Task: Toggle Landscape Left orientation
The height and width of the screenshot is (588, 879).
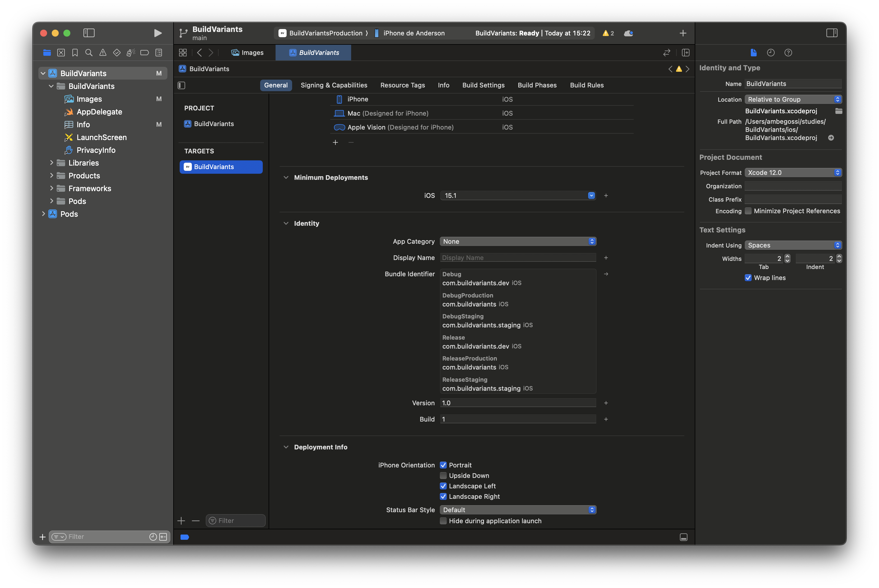Action: [443, 486]
